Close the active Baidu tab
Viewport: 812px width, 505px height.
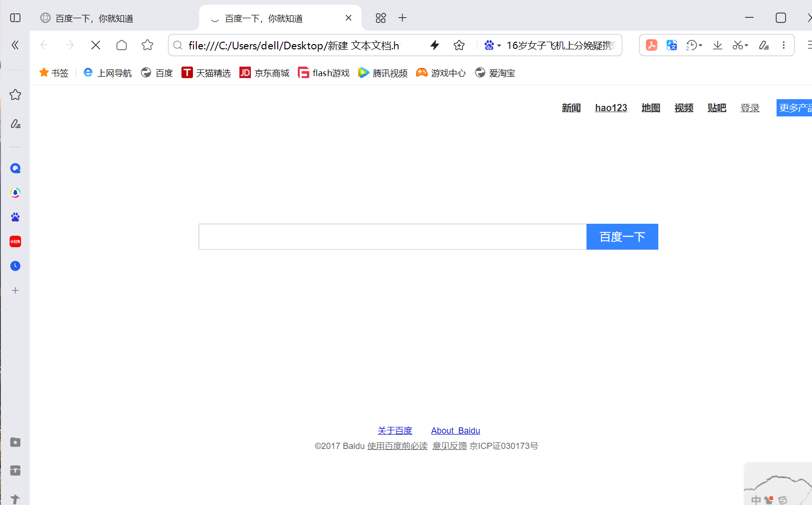[x=349, y=18]
